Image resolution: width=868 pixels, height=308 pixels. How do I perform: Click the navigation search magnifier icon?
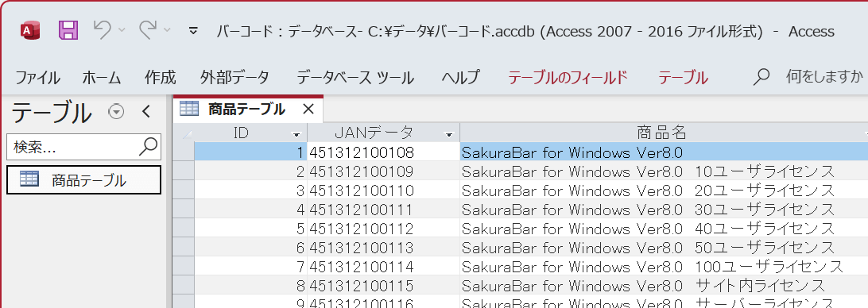pyautogui.click(x=148, y=147)
